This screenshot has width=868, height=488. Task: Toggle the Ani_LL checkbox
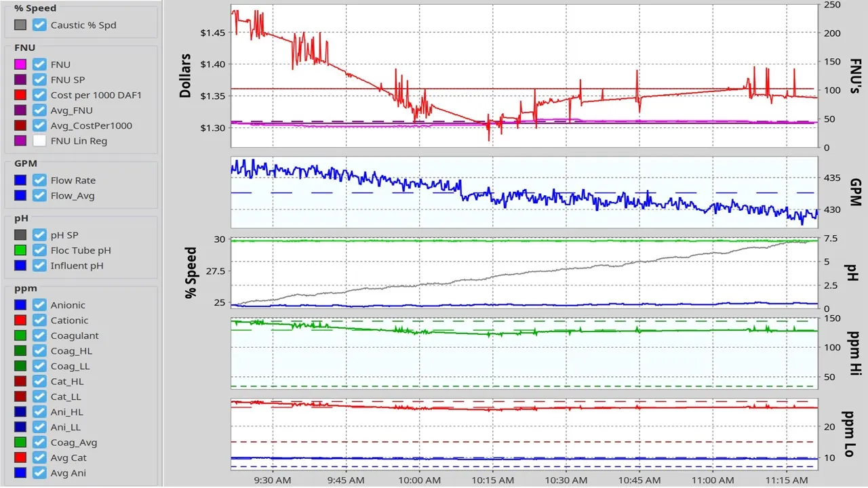pyautogui.click(x=40, y=427)
